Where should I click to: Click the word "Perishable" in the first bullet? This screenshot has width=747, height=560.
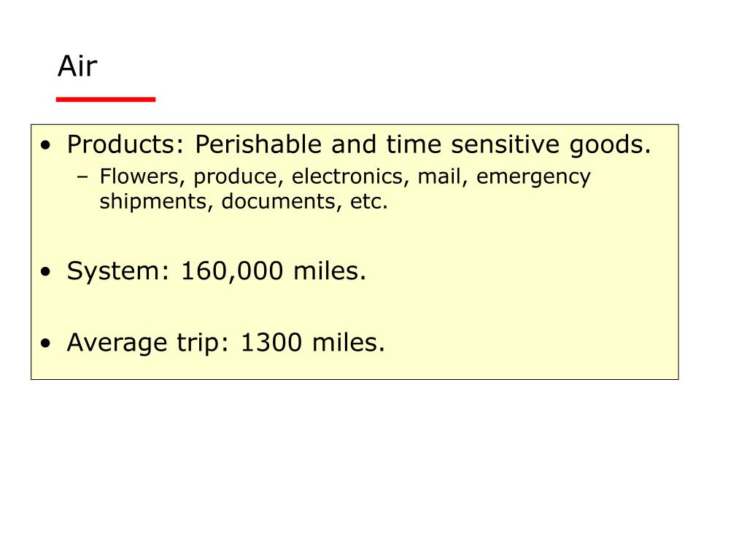coord(258,144)
